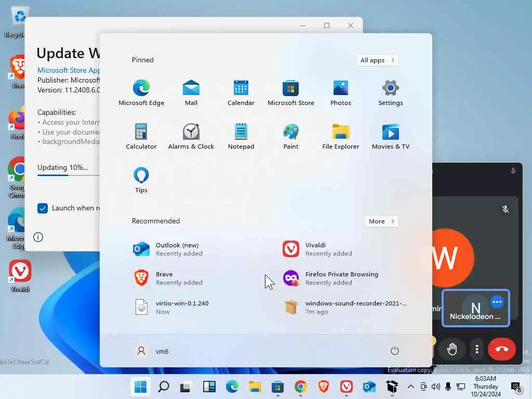
Task: Open the Tips app
Action: pos(141,180)
